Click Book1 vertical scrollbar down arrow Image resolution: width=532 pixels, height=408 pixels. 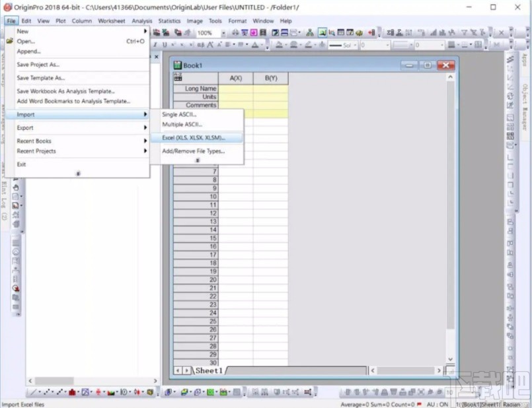click(450, 359)
